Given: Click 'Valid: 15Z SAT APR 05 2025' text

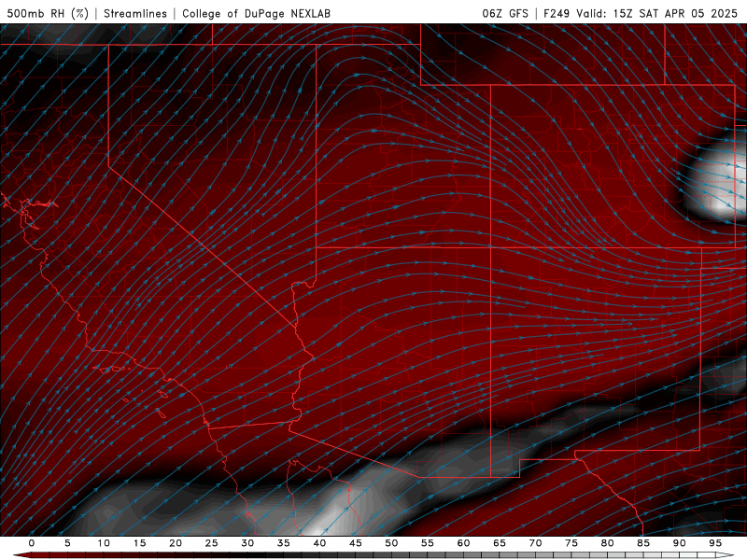Looking at the screenshot, I should click(x=657, y=13).
